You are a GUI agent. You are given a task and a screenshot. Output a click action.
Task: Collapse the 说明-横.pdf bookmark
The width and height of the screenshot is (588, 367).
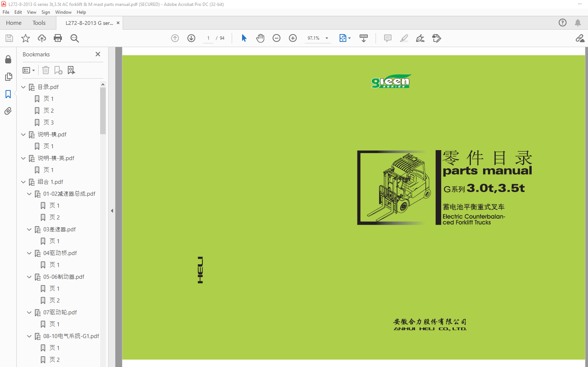[23, 135]
